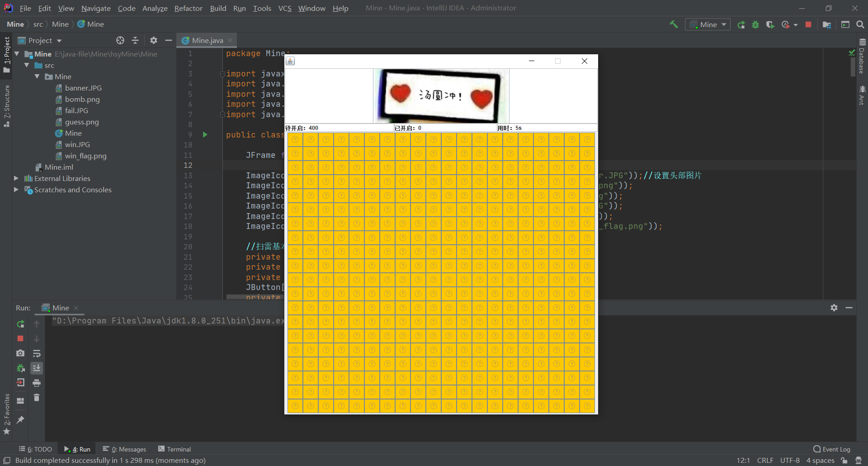Toggle soft-wrap in the console output
The height and width of the screenshot is (466, 868).
point(37,353)
